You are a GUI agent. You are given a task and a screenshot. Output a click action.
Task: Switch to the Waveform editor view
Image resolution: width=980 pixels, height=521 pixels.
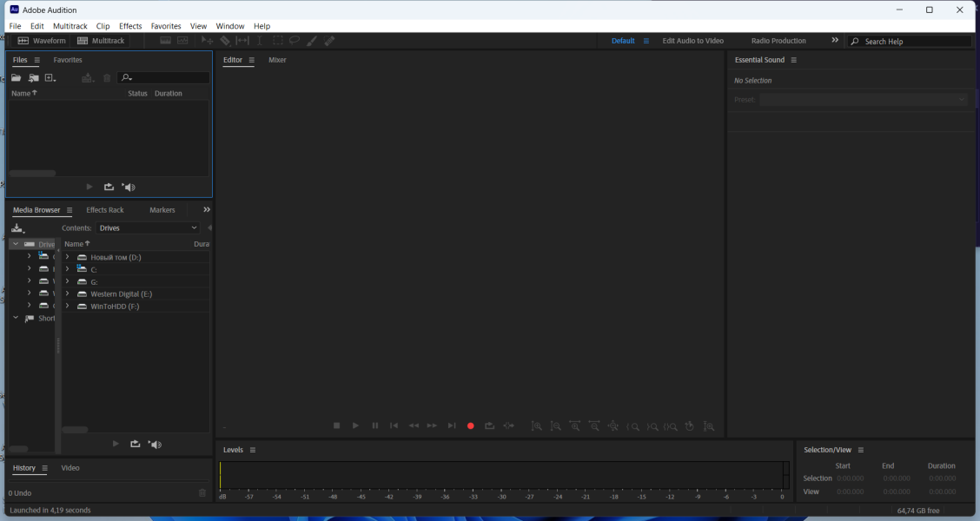[41, 41]
